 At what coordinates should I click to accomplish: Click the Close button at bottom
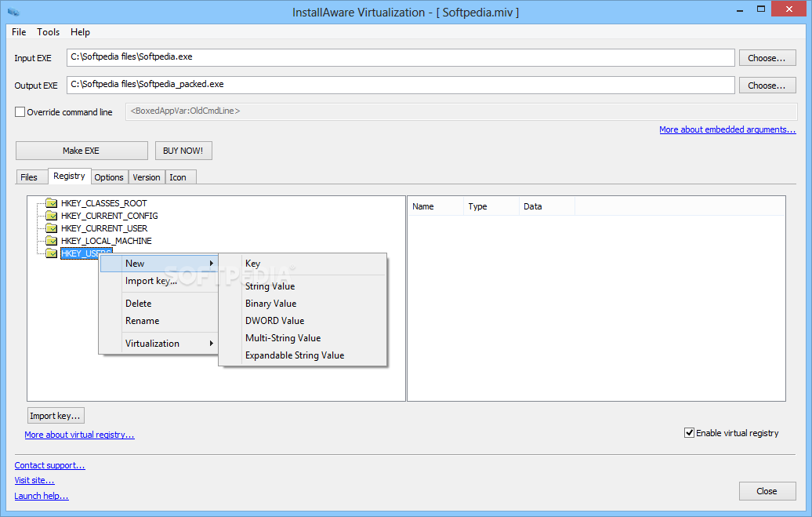[x=767, y=490]
